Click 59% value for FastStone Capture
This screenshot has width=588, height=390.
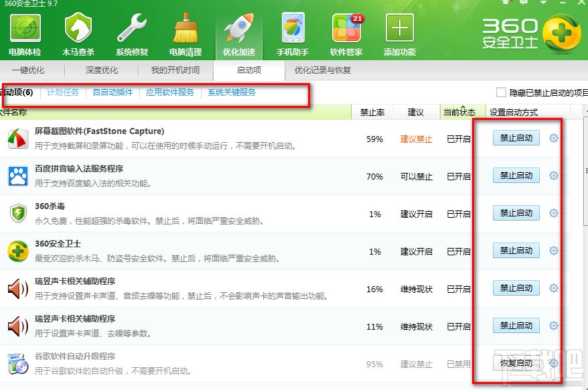click(374, 139)
